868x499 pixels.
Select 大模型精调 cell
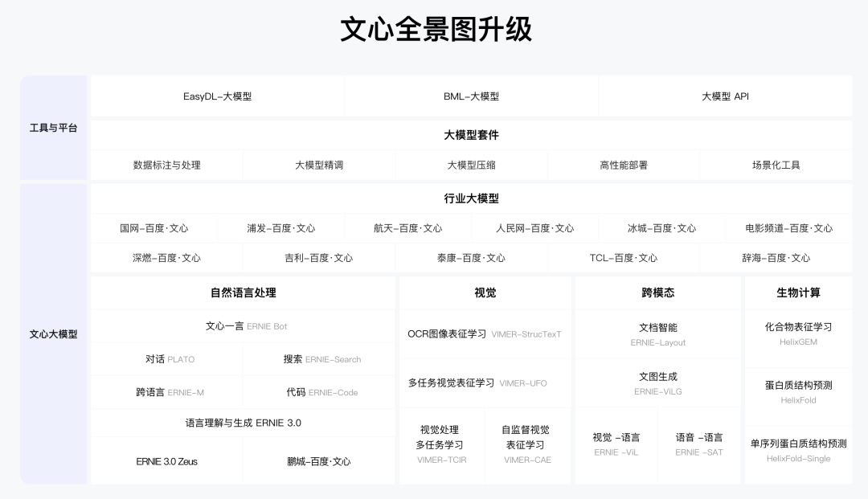[x=319, y=165]
